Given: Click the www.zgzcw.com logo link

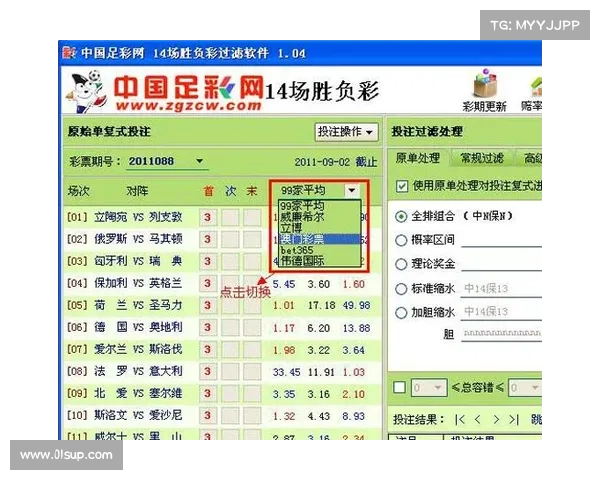Looking at the screenshot, I should (x=189, y=106).
